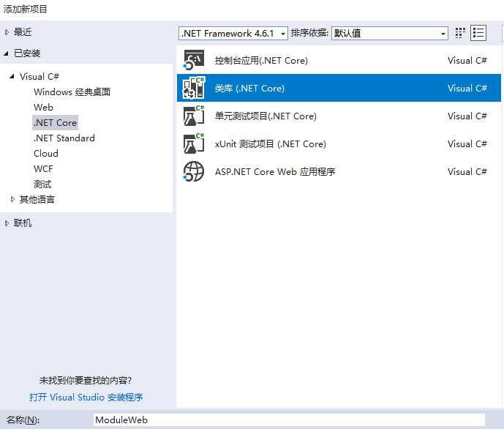
Task: Collapse the Visual C# tree node arrow
Action: 12,76
